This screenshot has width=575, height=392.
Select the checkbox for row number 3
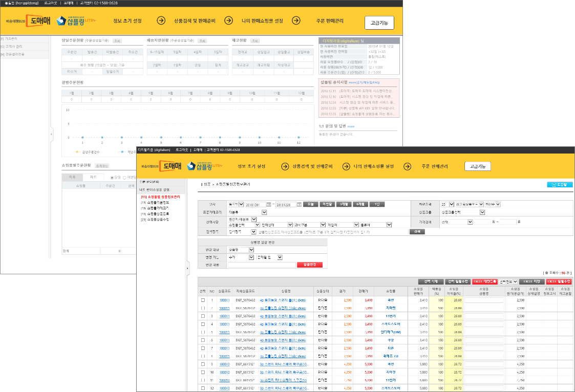[203, 316]
